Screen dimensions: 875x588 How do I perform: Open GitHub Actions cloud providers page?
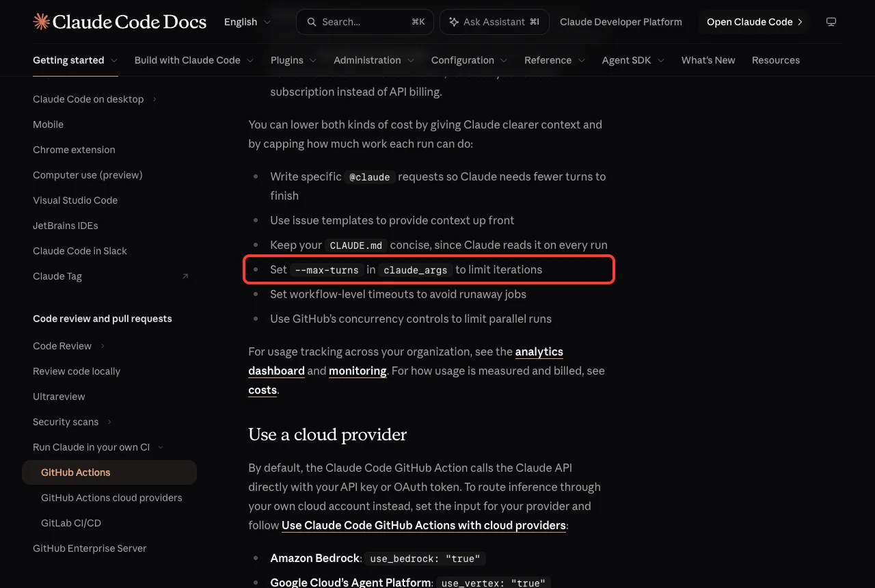click(111, 498)
